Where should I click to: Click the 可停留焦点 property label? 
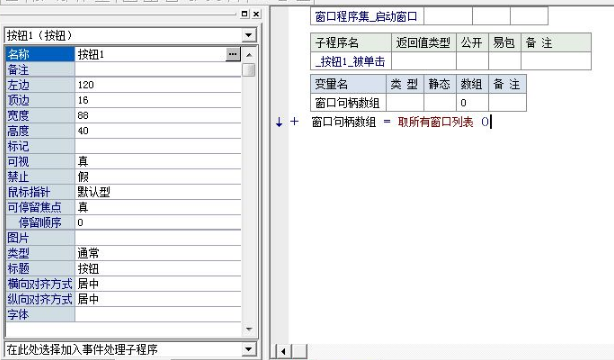40,207
